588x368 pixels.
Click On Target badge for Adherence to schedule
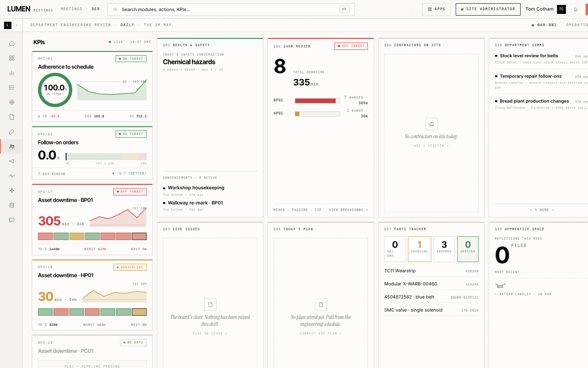click(x=131, y=58)
